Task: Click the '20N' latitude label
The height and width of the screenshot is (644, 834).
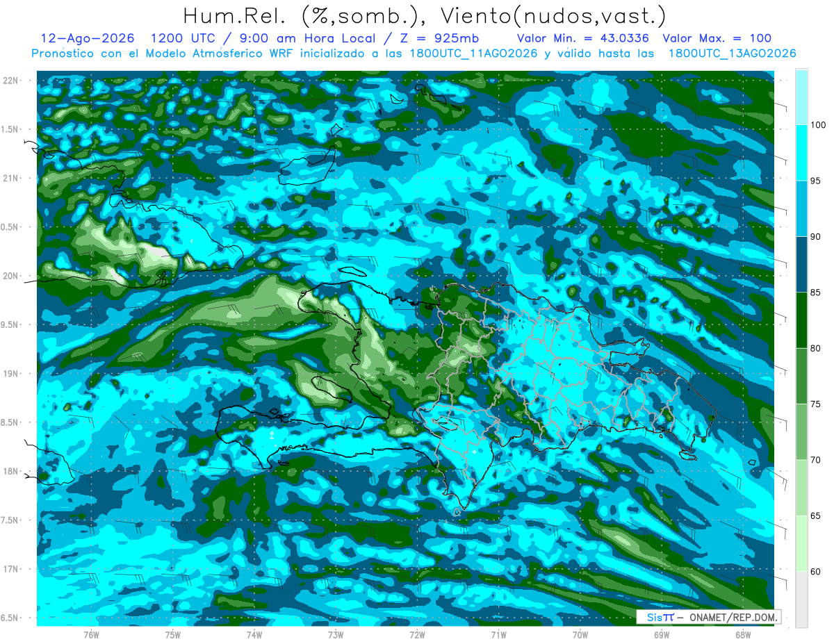Action: [11, 276]
